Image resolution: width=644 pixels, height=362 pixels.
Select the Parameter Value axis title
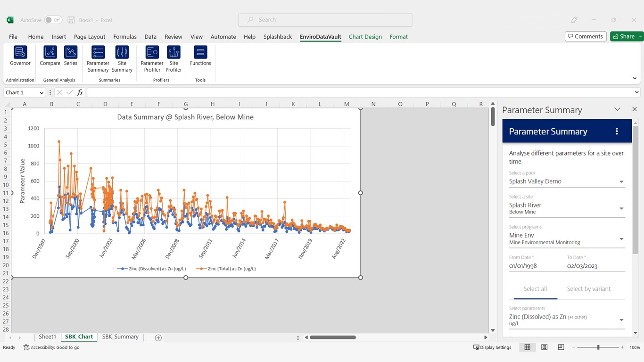click(x=22, y=181)
